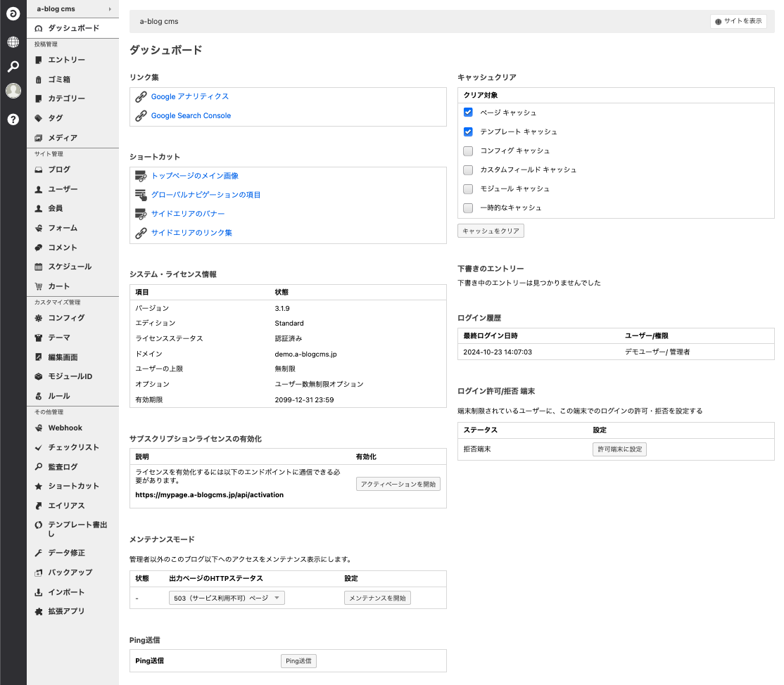Enable the コンフィグ キャッシュ checkbox

[468, 151]
